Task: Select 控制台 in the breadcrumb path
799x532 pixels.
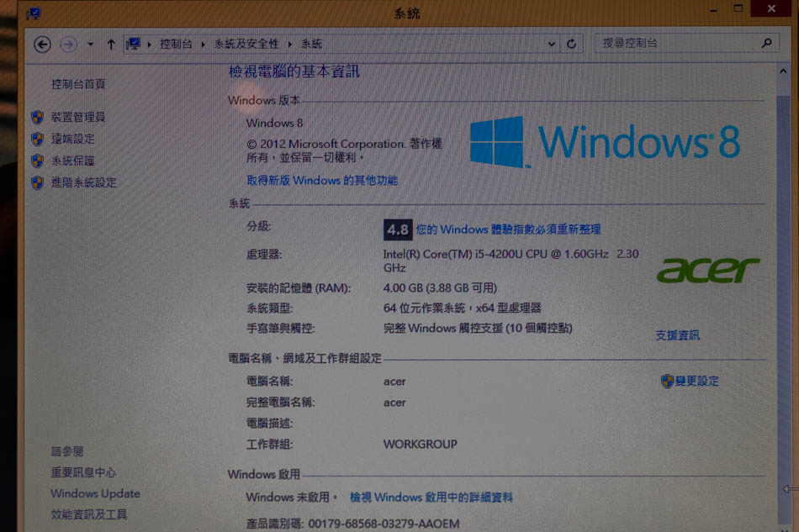Action: pyautogui.click(x=176, y=45)
